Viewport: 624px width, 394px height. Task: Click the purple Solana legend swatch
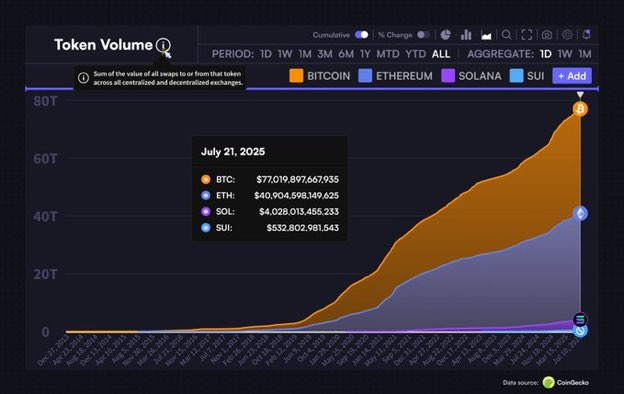(x=448, y=76)
